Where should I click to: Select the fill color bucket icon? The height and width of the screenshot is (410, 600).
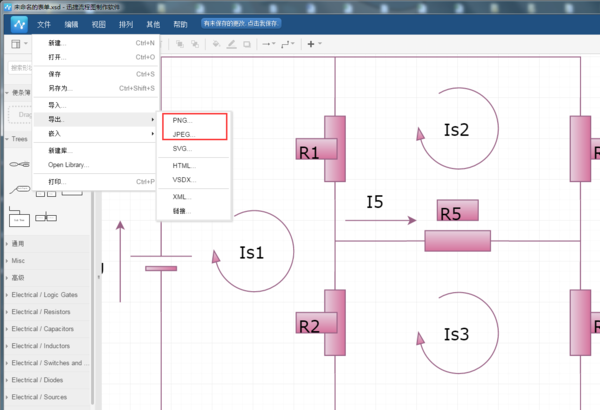[216, 44]
